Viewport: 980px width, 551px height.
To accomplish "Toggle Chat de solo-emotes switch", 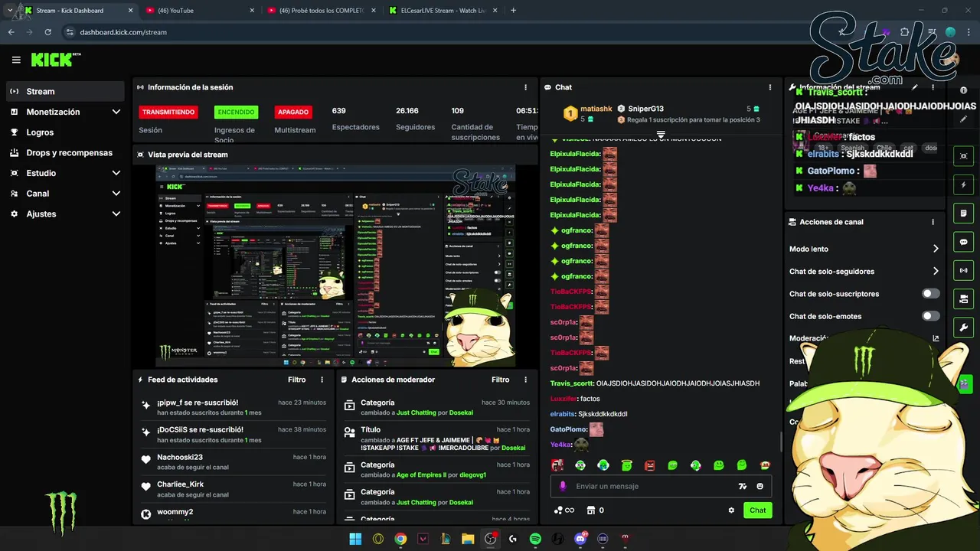I will click(x=930, y=316).
